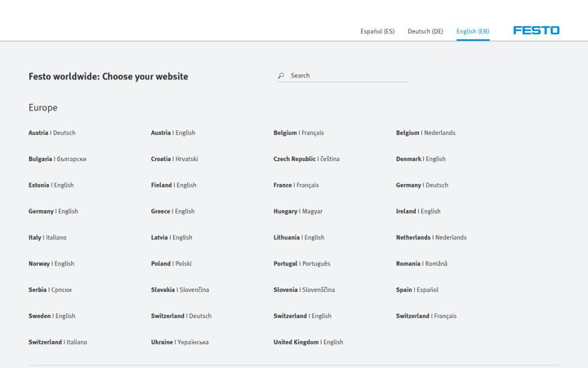Open Ukraine | Українська website

click(180, 342)
